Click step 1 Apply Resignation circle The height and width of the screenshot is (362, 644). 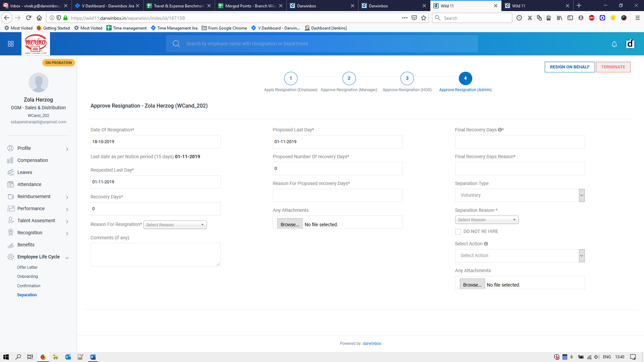point(290,78)
